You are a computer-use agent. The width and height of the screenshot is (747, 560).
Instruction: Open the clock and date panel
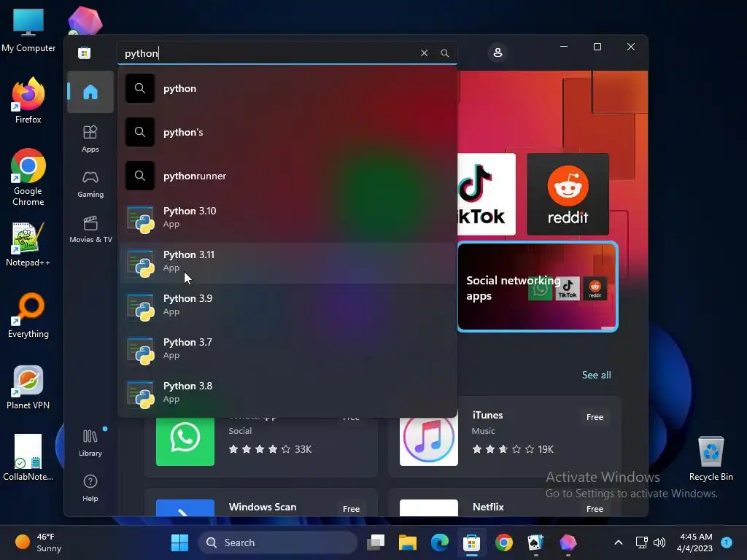pyautogui.click(x=694, y=542)
